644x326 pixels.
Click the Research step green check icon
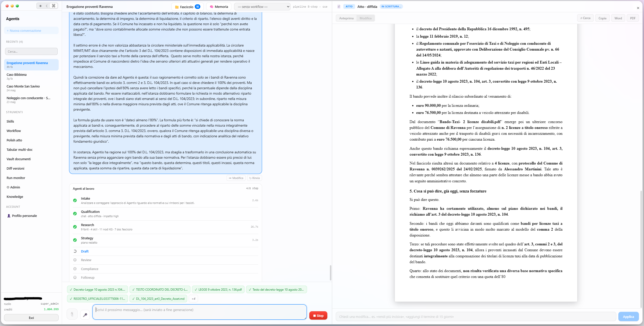point(75,227)
